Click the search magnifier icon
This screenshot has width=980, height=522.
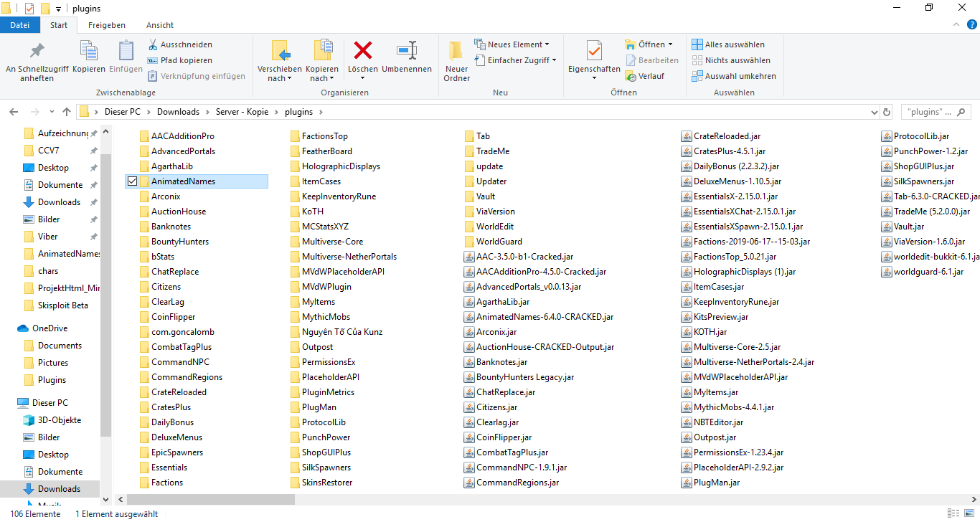pyautogui.click(x=961, y=112)
